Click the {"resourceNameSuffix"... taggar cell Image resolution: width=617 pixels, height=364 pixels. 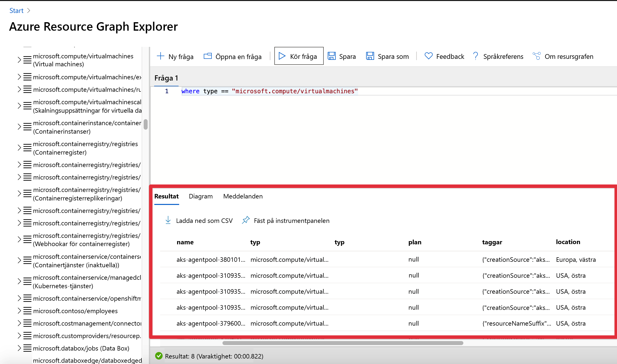(516, 323)
